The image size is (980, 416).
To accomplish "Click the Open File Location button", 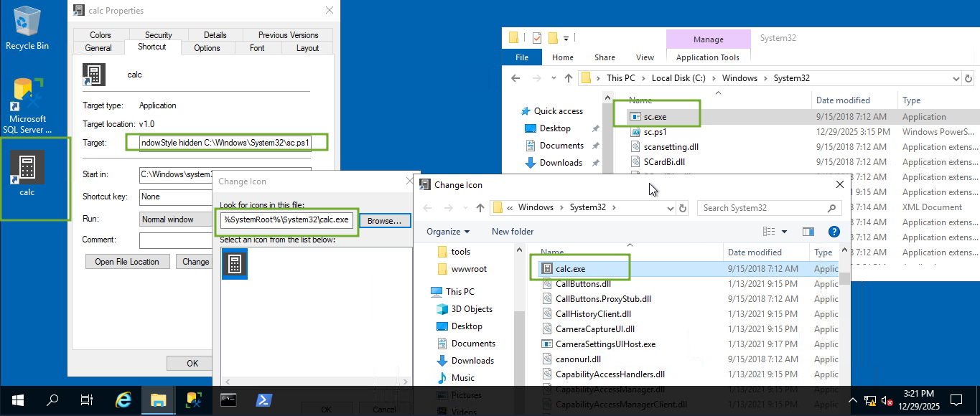I will [x=127, y=262].
